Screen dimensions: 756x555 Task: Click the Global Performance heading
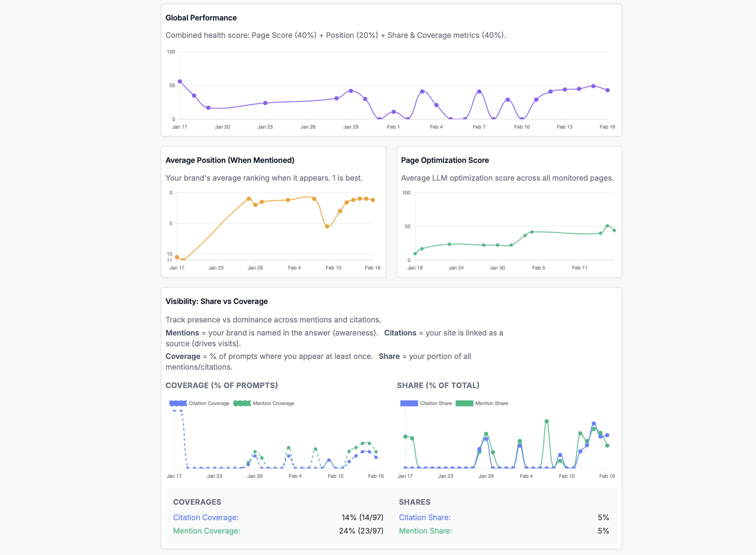pos(201,18)
